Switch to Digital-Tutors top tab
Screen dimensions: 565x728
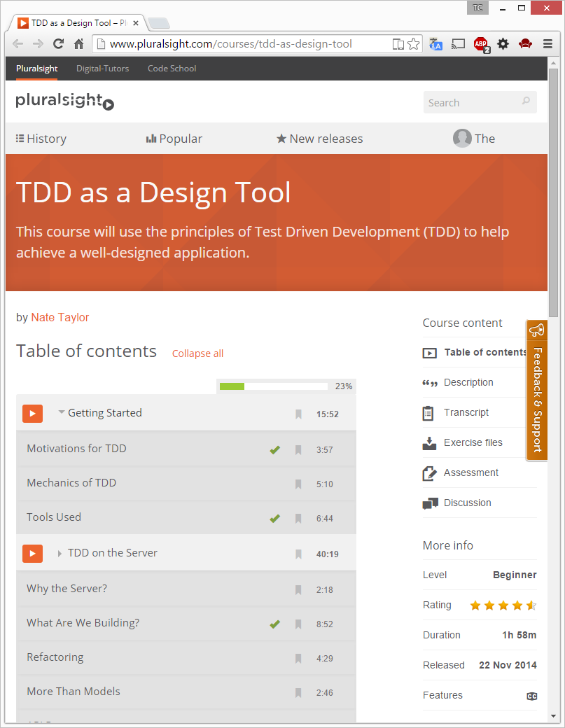[x=103, y=69]
